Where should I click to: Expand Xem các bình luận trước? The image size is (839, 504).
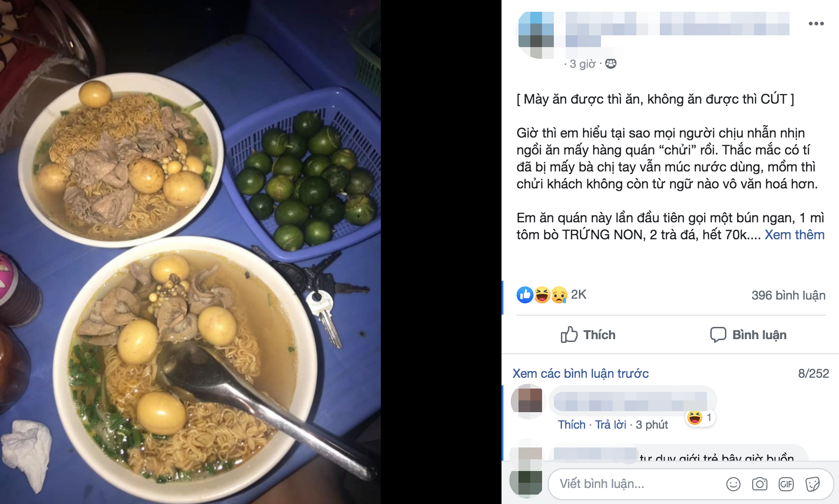[x=580, y=374]
